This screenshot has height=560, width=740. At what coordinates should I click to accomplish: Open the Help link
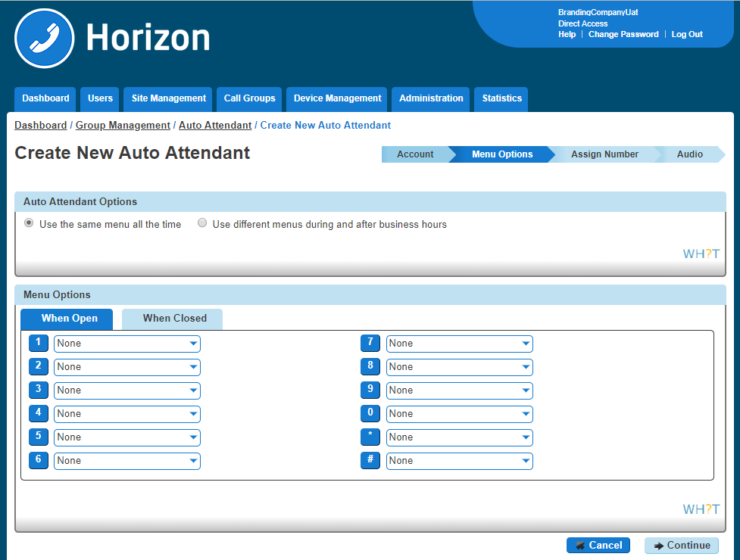click(567, 34)
